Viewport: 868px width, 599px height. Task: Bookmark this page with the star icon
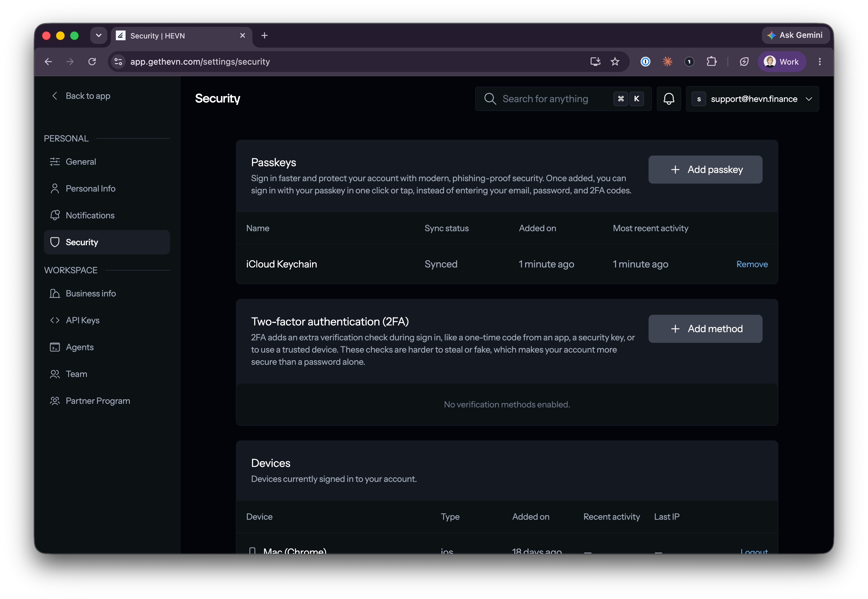[x=615, y=62]
